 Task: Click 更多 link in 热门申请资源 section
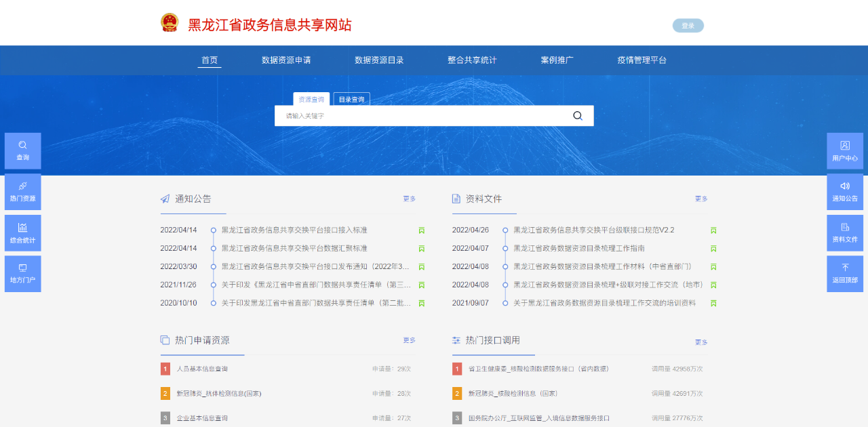[x=409, y=340]
